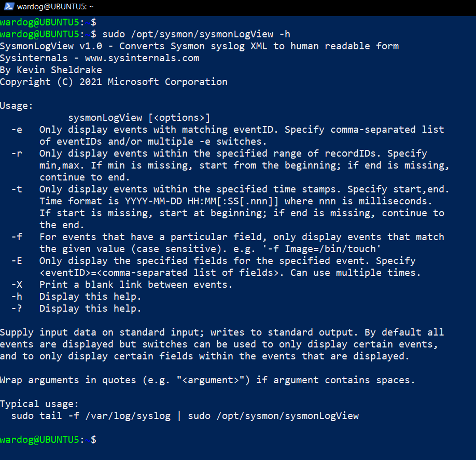This screenshot has width=476, height=460.
Task: Click the sudo /opt/sysmon/sysmonLogView -h command
Action: (197, 34)
